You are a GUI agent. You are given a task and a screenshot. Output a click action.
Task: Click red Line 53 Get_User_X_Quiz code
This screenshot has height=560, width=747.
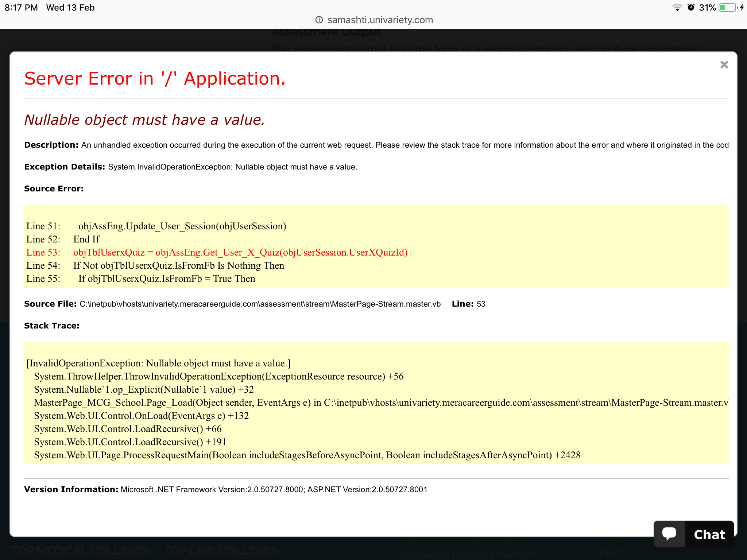[x=217, y=252]
